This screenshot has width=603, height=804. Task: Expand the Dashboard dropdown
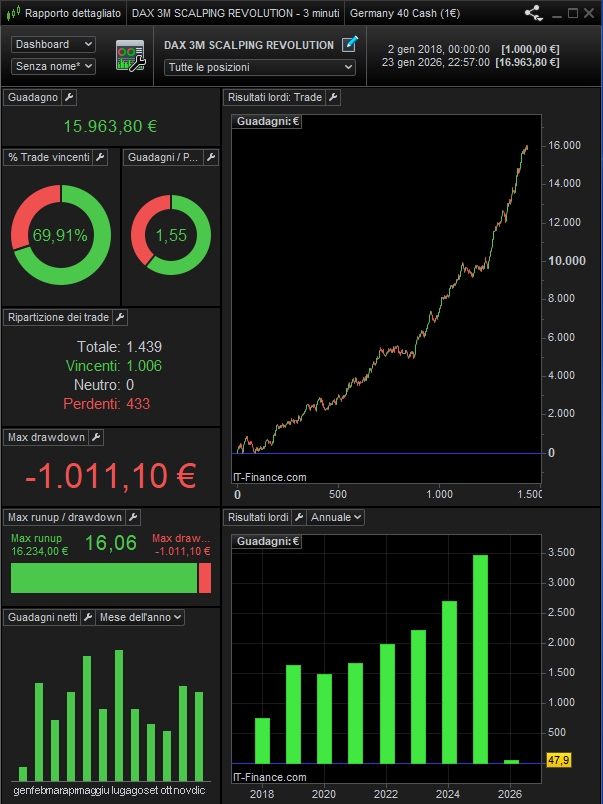(54, 45)
